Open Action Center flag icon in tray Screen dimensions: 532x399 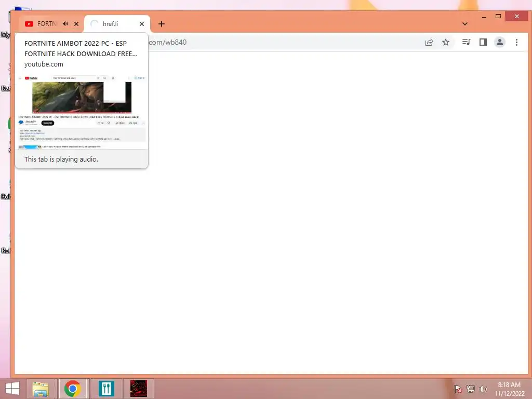[458, 389]
